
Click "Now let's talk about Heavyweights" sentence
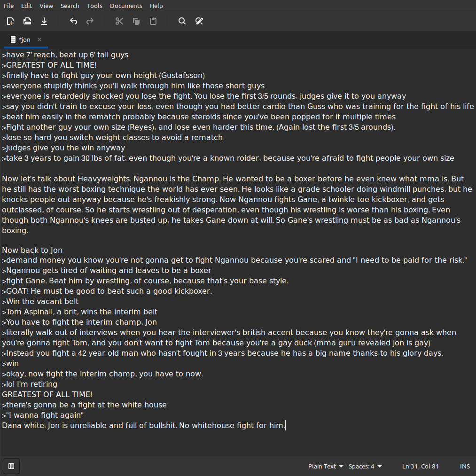67,179
